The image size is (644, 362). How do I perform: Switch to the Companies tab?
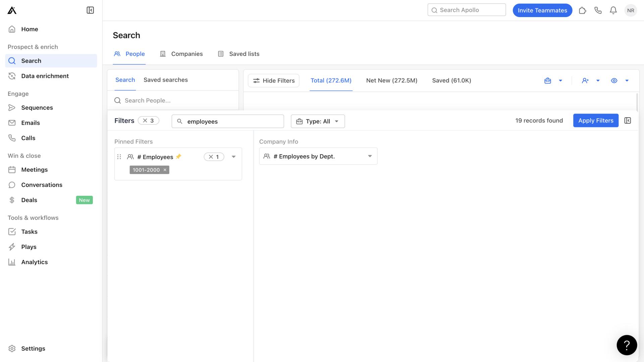pos(181,54)
